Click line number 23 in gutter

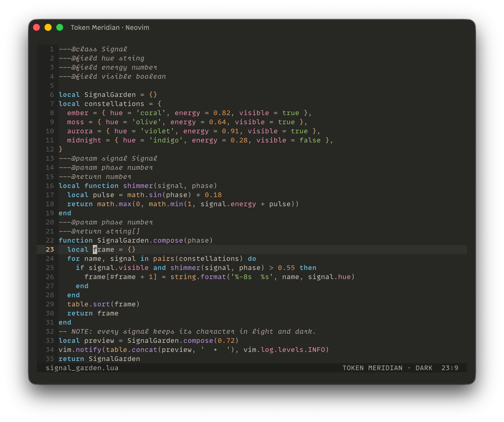click(x=50, y=249)
